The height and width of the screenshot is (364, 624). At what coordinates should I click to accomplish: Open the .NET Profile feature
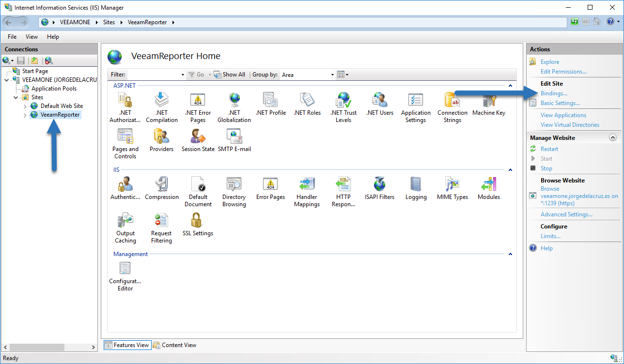[x=270, y=104]
